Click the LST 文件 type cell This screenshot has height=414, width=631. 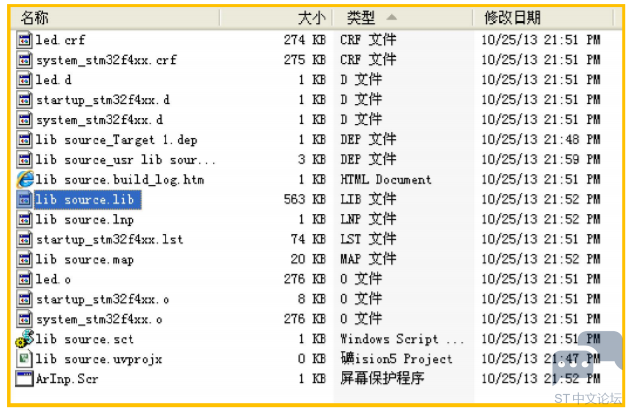click(x=368, y=239)
